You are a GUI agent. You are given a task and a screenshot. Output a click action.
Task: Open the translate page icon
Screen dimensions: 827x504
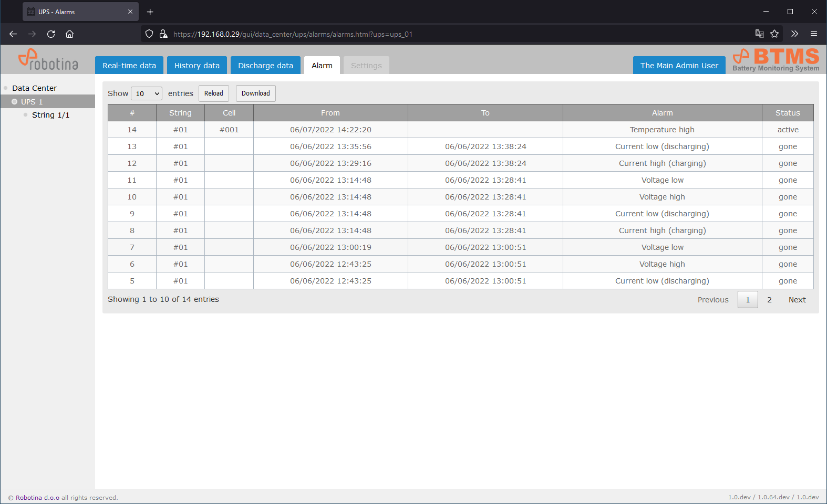coord(759,34)
